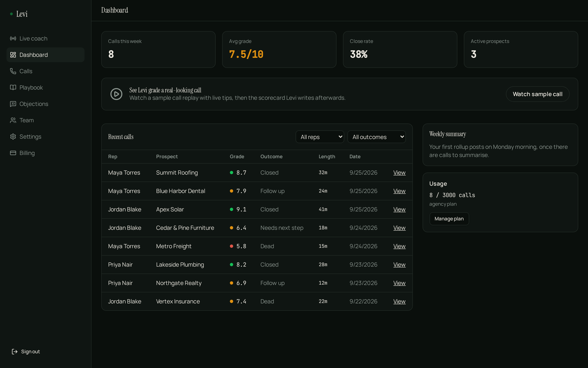Screen dimensions: 588x368
Task: Click the Settings gear icon
Action: pos(13,137)
